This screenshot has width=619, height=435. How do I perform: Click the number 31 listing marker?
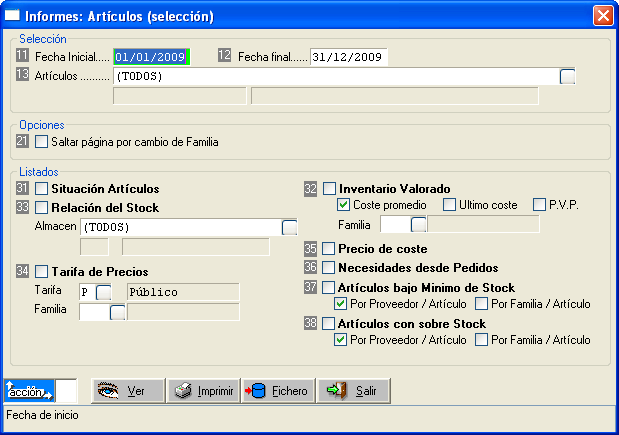23,188
